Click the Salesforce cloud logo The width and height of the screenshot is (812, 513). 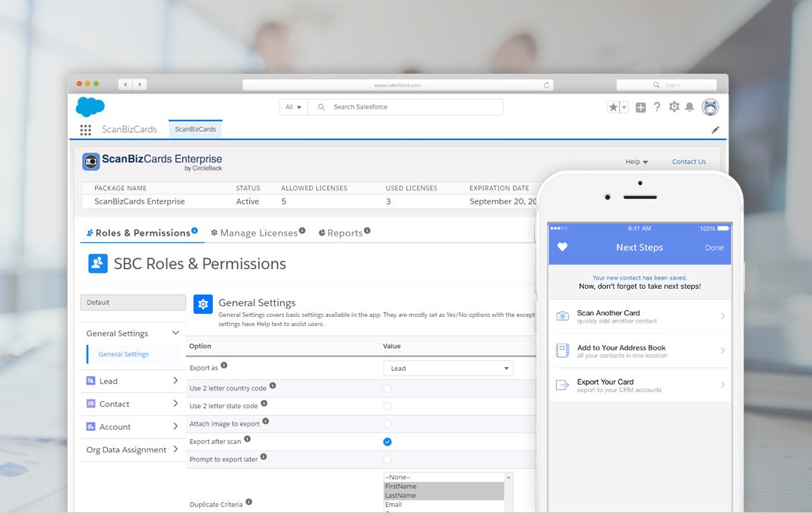click(90, 106)
